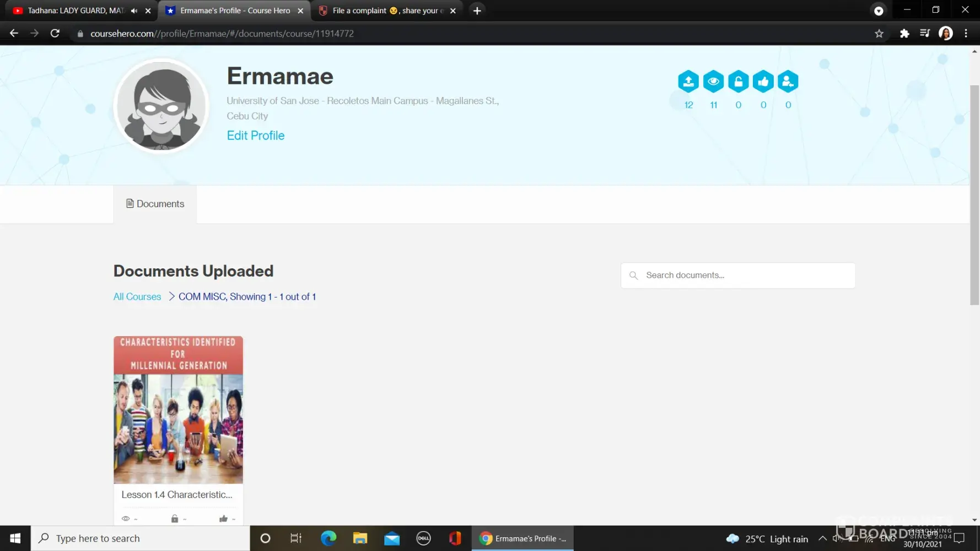Click the views eye hexagon badge

(x=713, y=82)
